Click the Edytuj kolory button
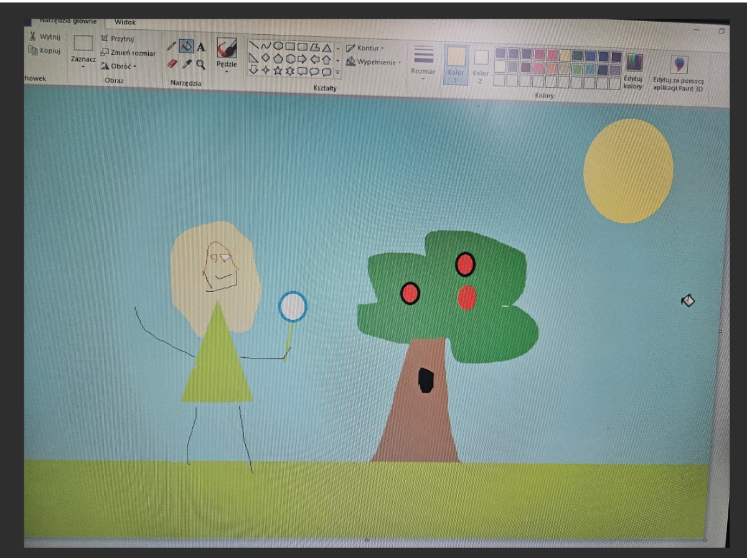 click(634, 71)
